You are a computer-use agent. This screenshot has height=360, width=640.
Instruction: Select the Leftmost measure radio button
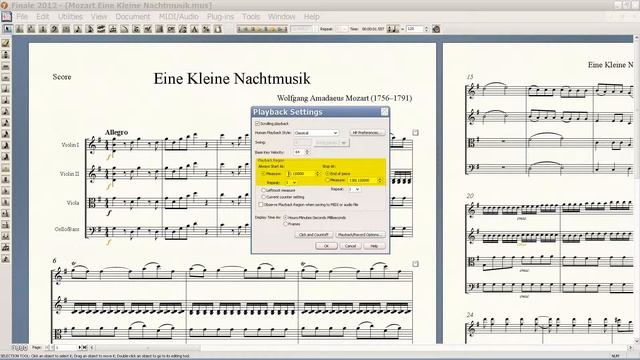coord(263,190)
